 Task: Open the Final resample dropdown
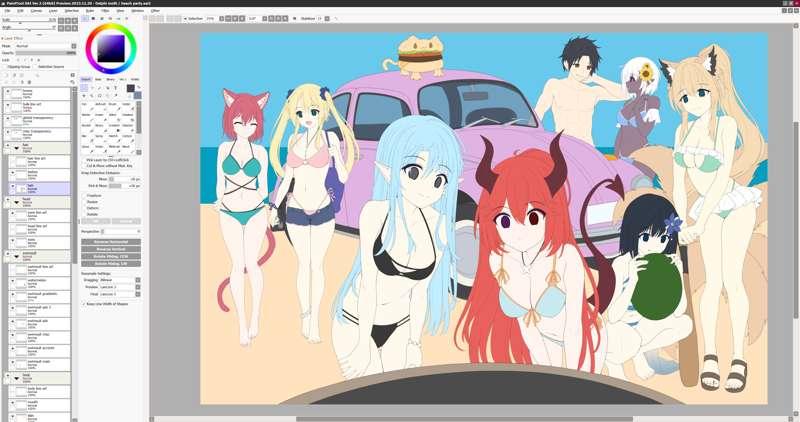tap(119, 294)
